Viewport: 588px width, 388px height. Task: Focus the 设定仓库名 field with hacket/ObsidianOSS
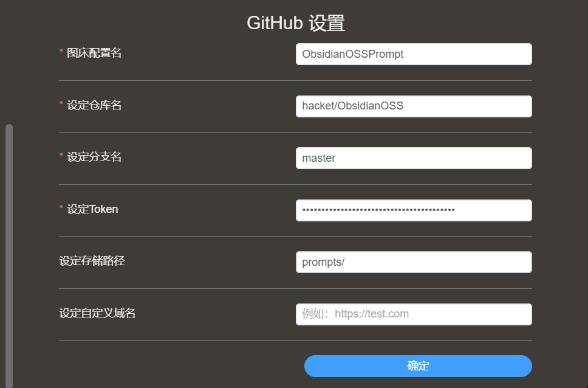pos(414,106)
